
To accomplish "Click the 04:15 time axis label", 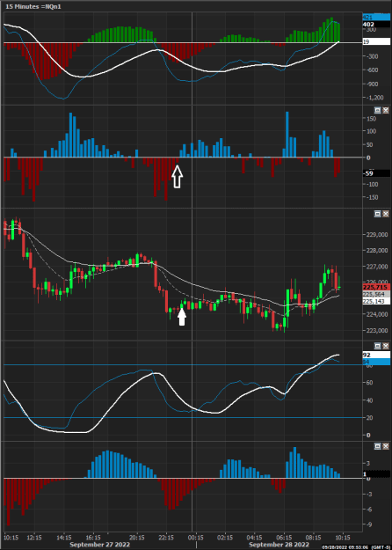I will click(254, 538).
